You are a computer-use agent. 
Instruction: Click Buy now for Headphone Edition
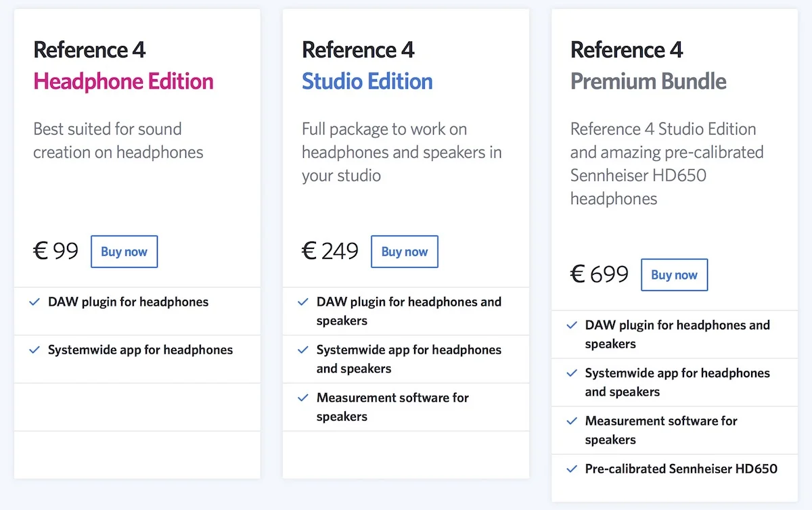(124, 252)
